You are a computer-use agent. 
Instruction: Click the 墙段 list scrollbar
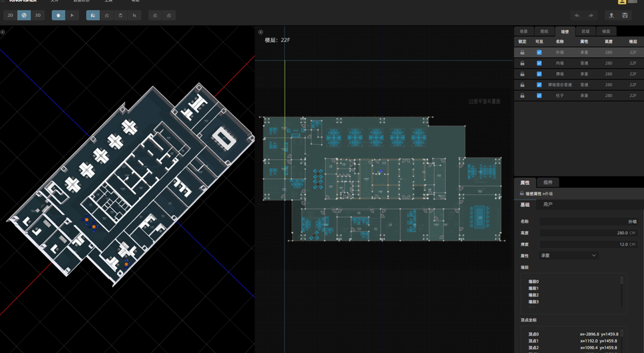point(622,280)
